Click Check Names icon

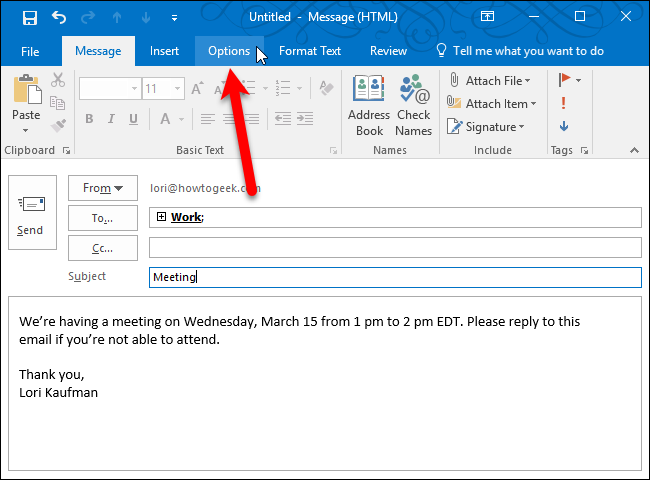pos(414,106)
